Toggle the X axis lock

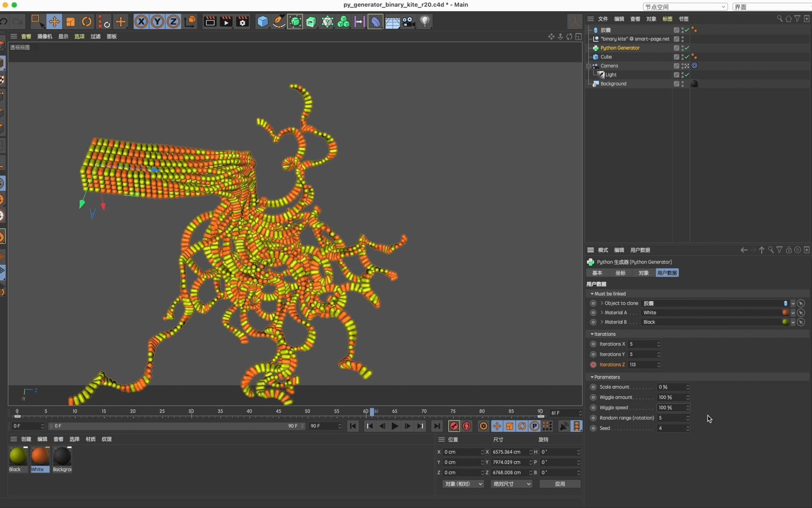[141, 22]
